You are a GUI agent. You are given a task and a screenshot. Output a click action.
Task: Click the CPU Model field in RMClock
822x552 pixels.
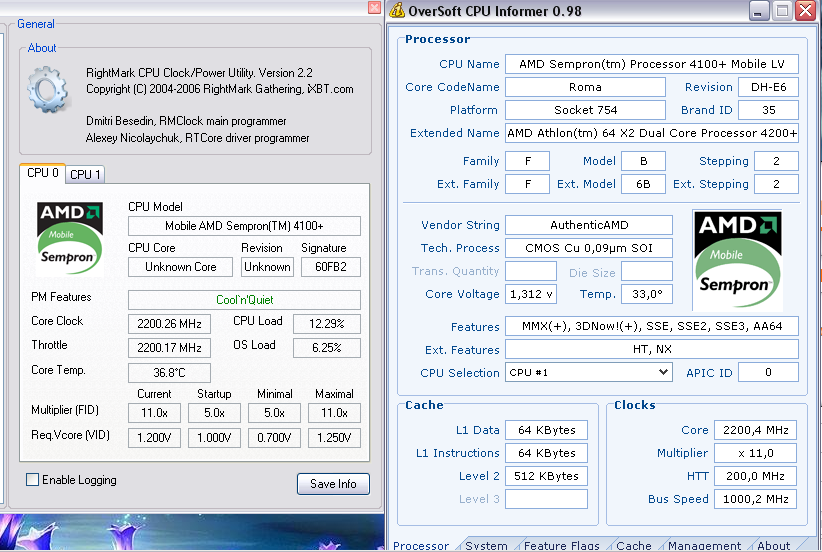click(244, 226)
